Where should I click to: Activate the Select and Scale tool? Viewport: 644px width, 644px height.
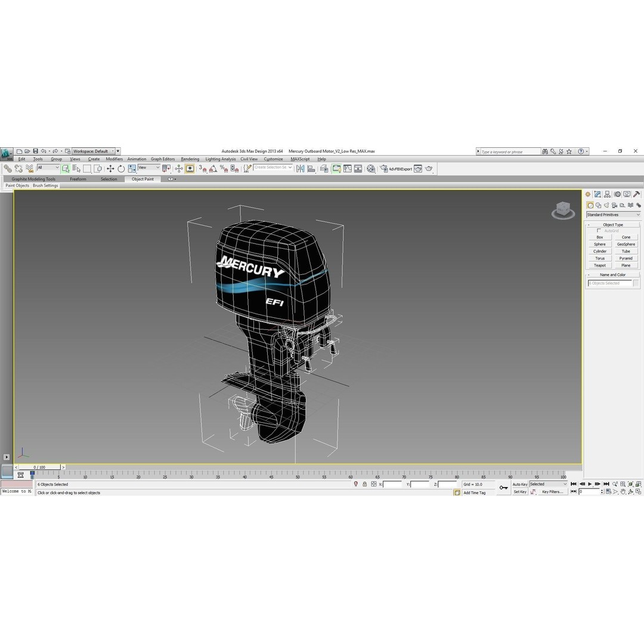point(132,168)
